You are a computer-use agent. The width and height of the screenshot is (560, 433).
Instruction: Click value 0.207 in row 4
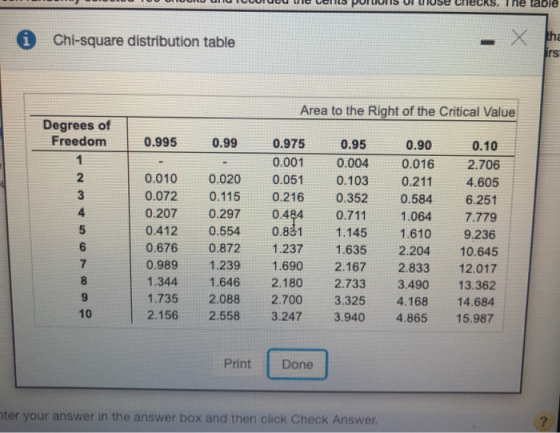point(161,213)
